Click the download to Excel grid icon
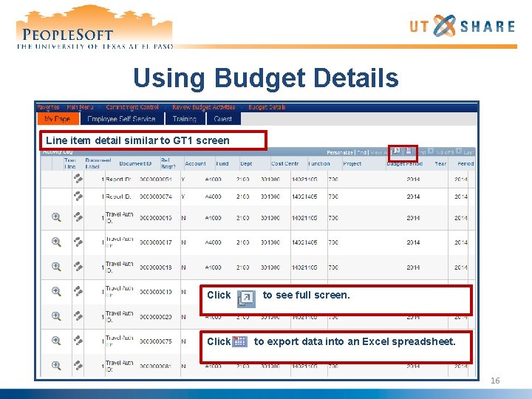 pyautogui.click(x=409, y=151)
